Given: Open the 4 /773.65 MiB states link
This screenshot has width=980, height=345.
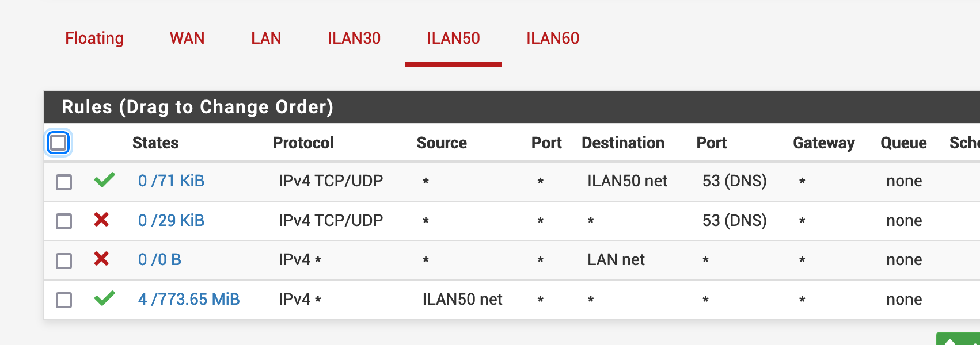Looking at the screenshot, I should (x=189, y=300).
